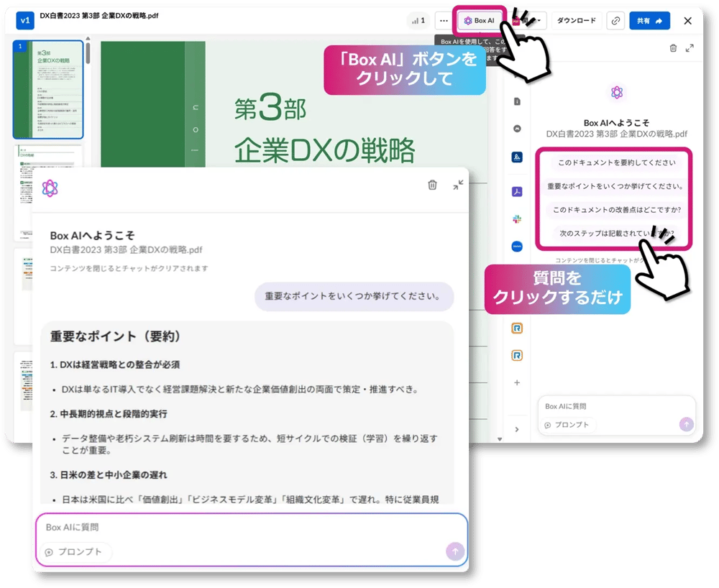Click the line 3. 日米の差と中小企業の遅れ
Screen dimensions: 719x588
point(109,475)
